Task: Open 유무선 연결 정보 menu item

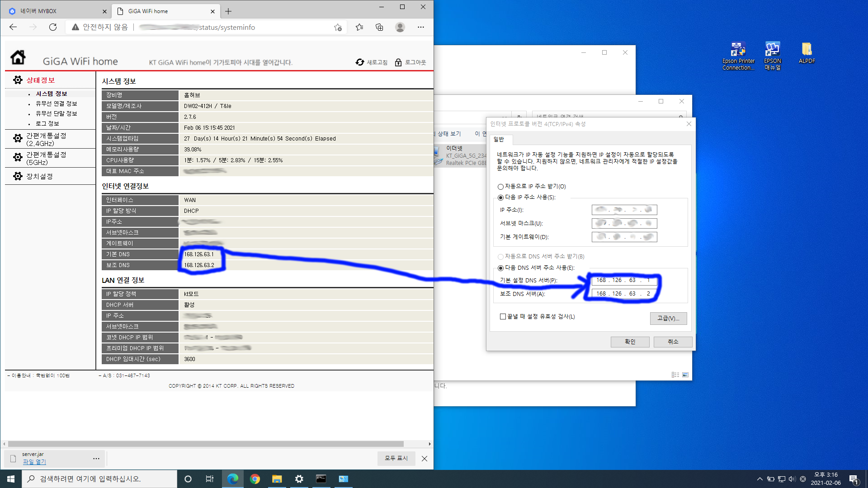Action: pos(56,103)
